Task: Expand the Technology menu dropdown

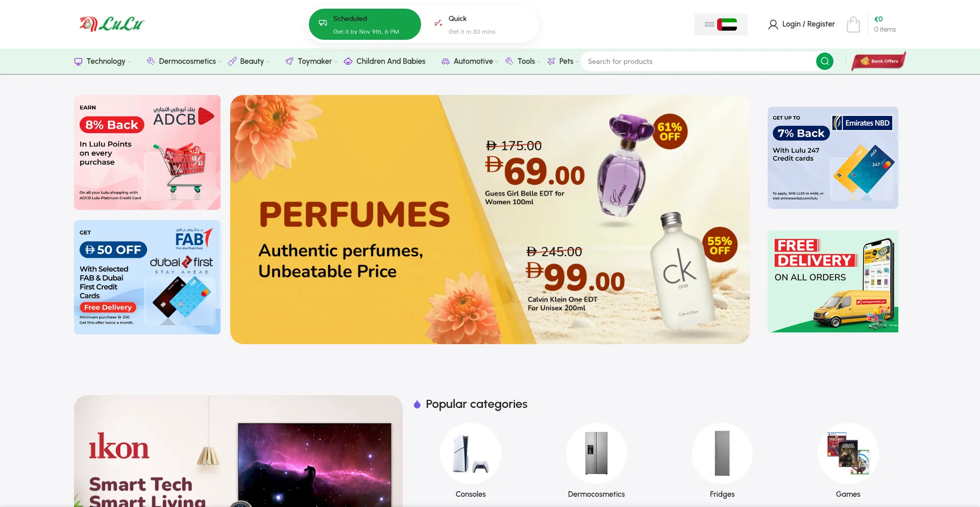Action: click(103, 61)
